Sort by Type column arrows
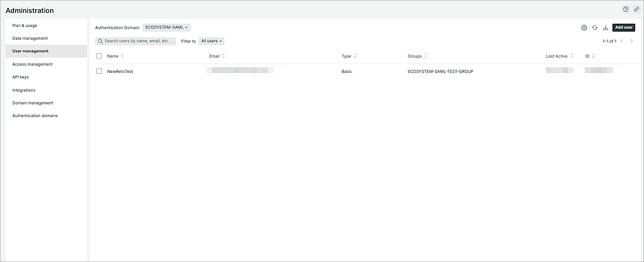The height and width of the screenshot is (262, 644). click(355, 56)
